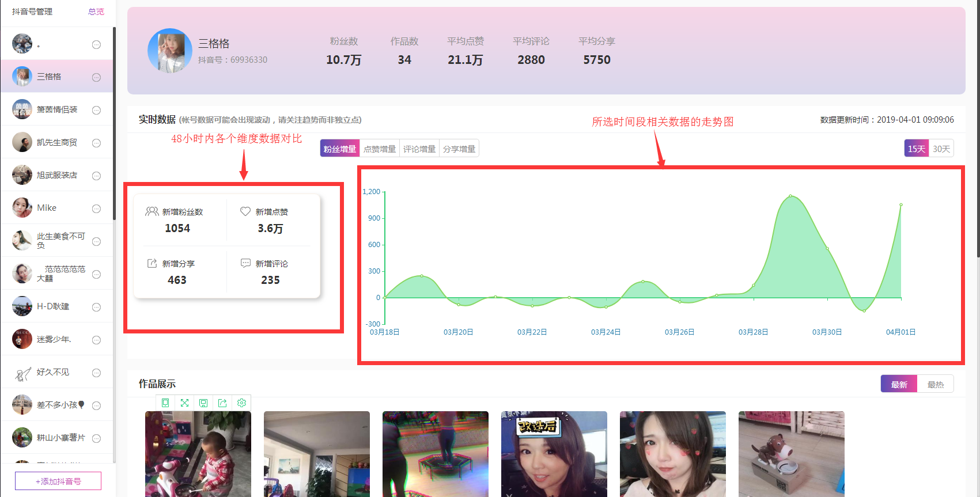Open the options icon beside 箫茜情侣装
Viewport: 980px width, 497px height.
(96, 110)
